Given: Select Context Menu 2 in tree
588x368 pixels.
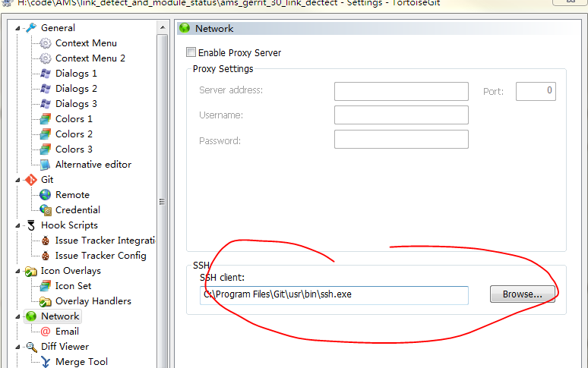Looking at the screenshot, I should click(90, 58).
